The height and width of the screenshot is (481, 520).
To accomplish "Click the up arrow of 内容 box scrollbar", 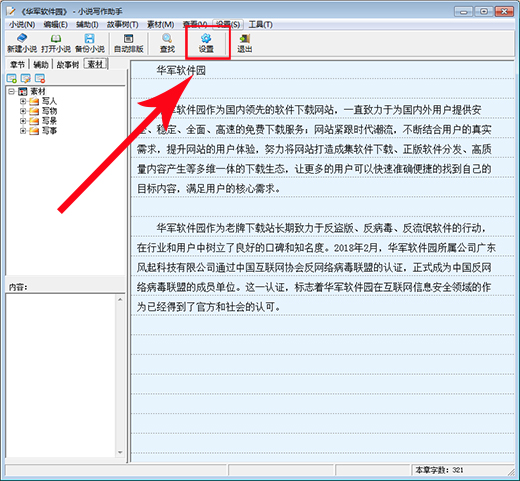I will [x=120, y=300].
